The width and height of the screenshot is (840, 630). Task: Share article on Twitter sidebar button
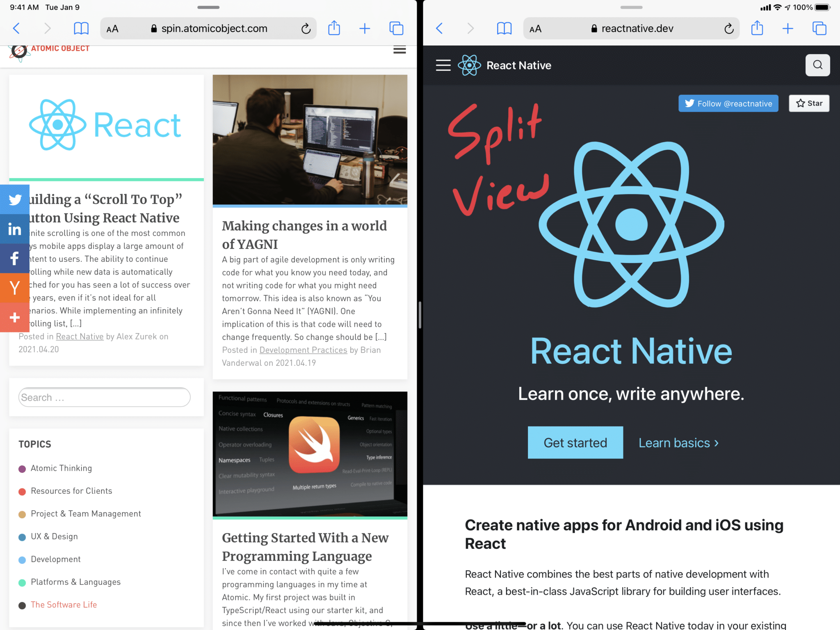click(15, 199)
